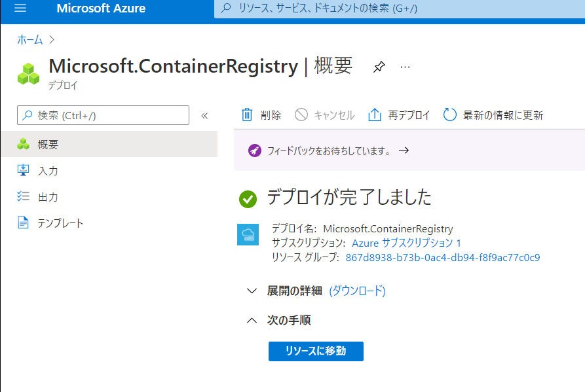Select 入力 in the sidebar menu
Viewport: 585px width, 392px height.
click(x=109, y=170)
